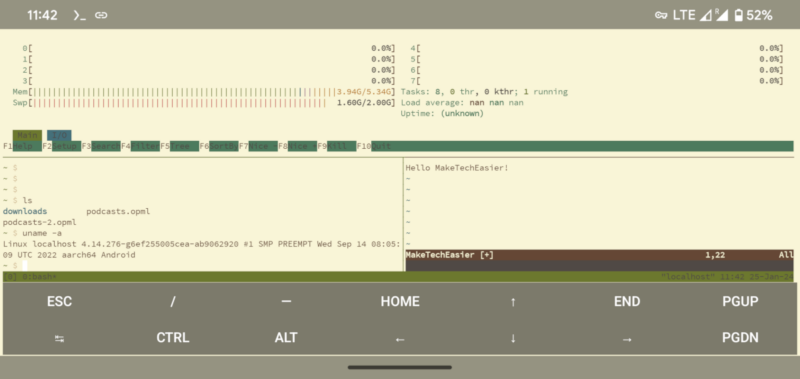The height and width of the screenshot is (379, 800).
Task: Click the downloads directory name
Action: [x=25, y=211]
